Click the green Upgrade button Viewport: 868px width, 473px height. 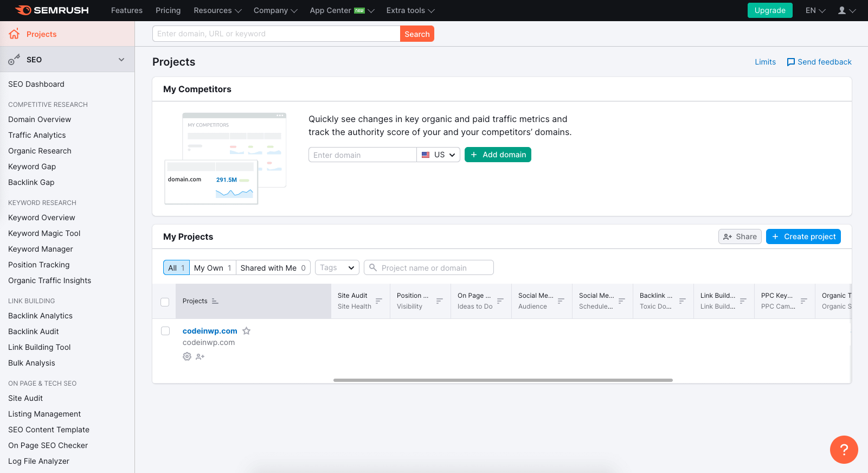point(770,10)
